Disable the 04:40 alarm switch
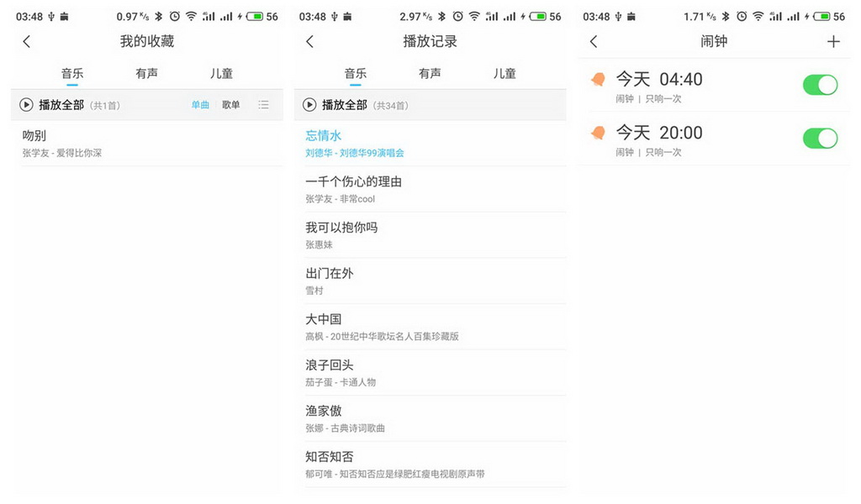This screenshot has height=504, width=861. pyautogui.click(x=820, y=85)
